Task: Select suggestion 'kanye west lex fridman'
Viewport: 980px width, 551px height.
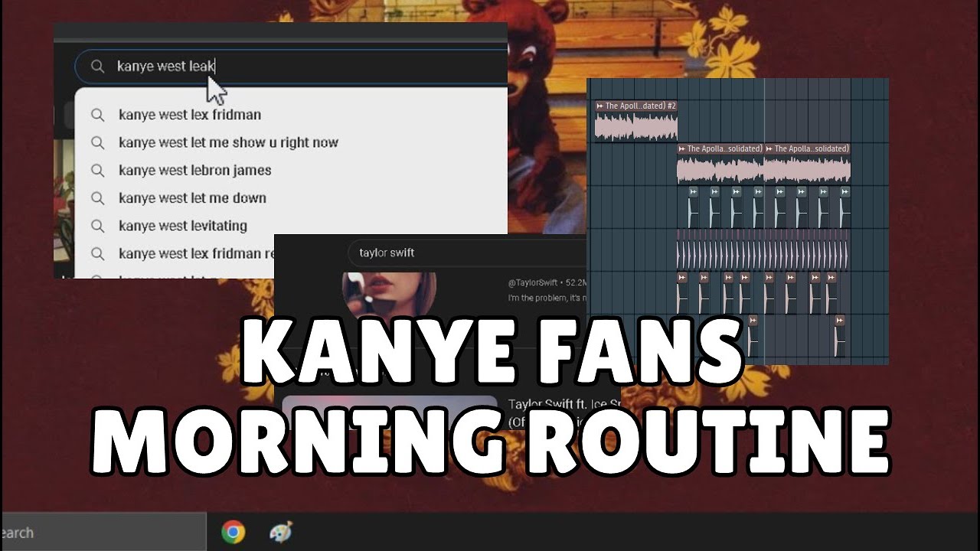Action: tap(190, 115)
